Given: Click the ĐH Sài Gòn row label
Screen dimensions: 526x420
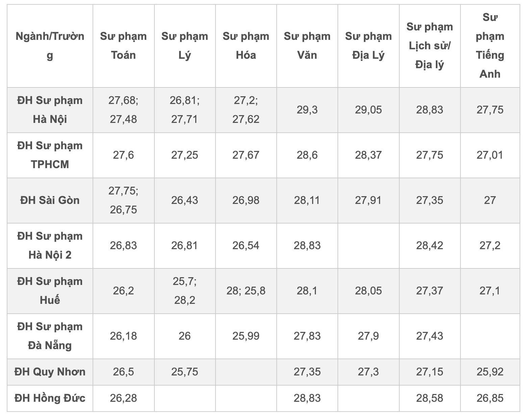Looking at the screenshot, I should [50, 200].
